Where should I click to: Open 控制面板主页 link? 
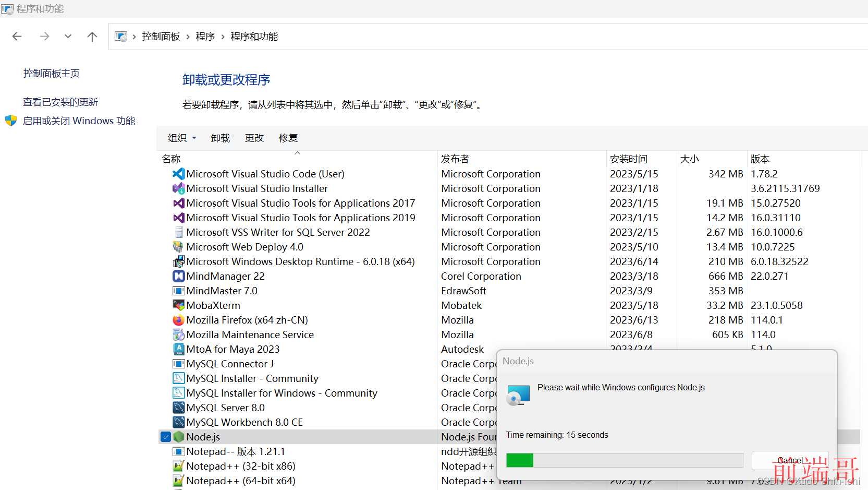pyautogui.click(x=52, y=73)
